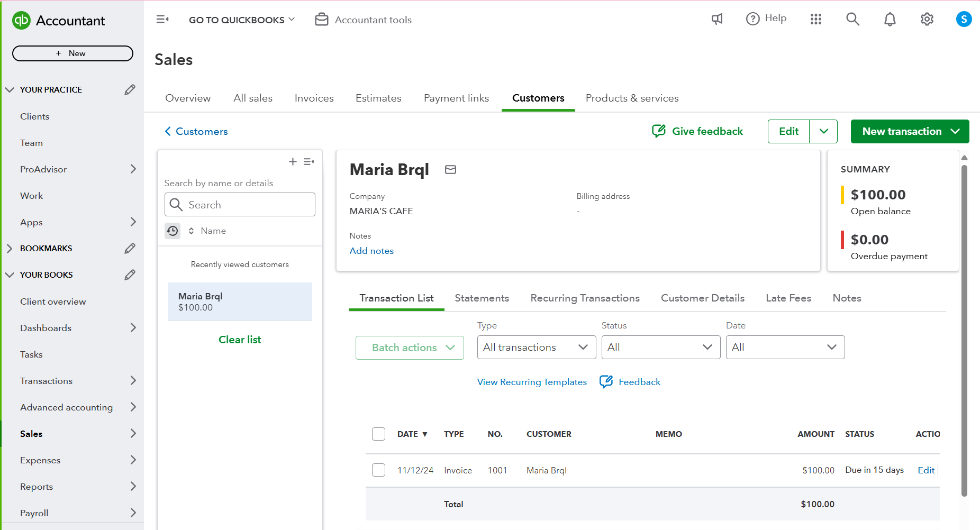This screenshot has width=980, height=530.
Task: Collapse the navigation menu with hamburger icon
Action: [162, 20]
